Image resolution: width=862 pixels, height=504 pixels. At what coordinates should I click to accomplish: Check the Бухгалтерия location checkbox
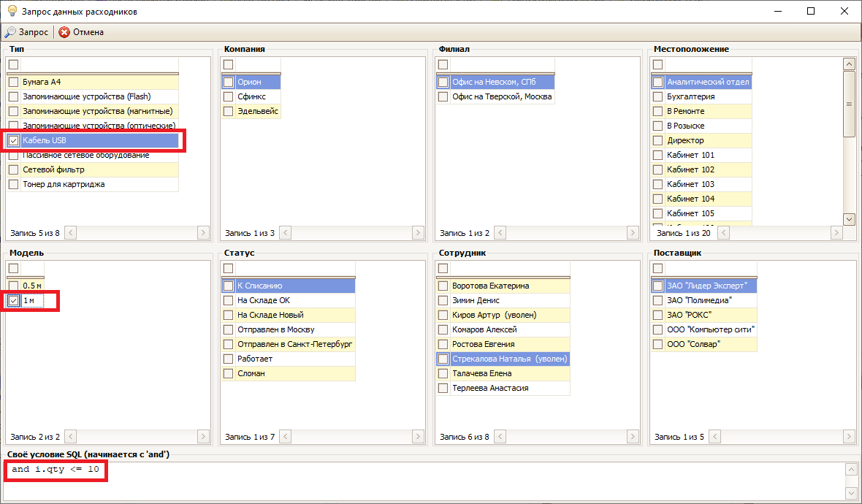click(657, 96)
